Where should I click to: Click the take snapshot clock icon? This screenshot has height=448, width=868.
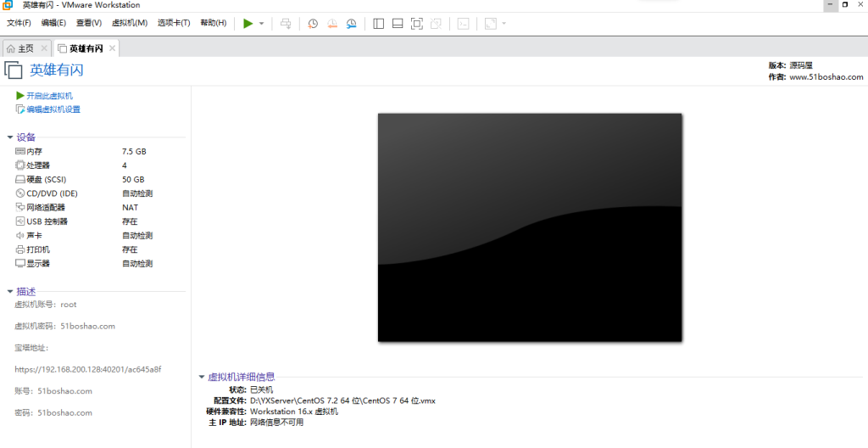coord(313,23)
